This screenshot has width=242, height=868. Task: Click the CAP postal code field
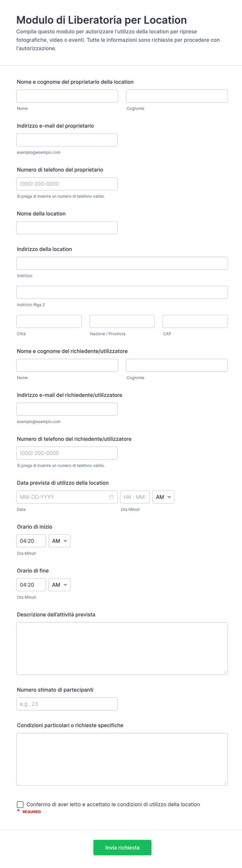coord(195,321)
